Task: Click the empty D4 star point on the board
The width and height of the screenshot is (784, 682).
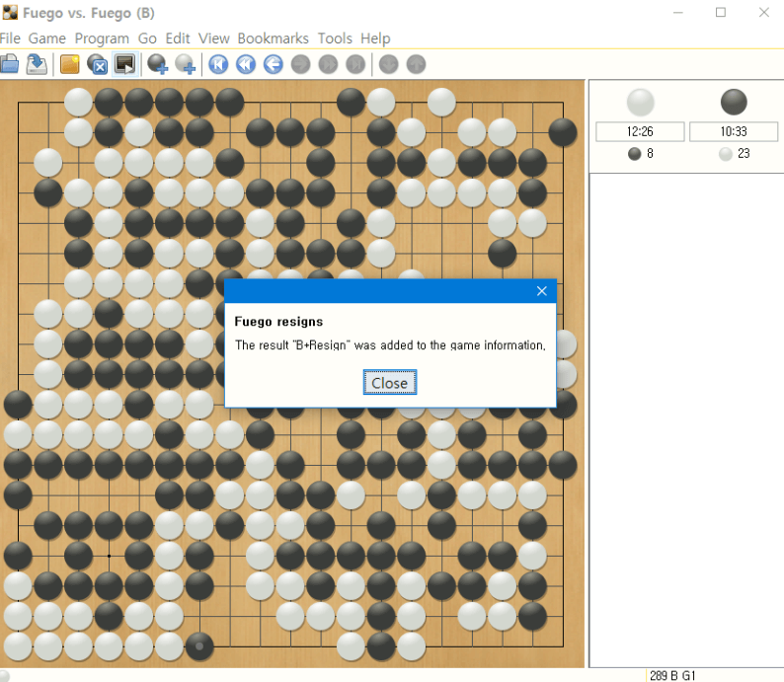Action: click(109, 556)
